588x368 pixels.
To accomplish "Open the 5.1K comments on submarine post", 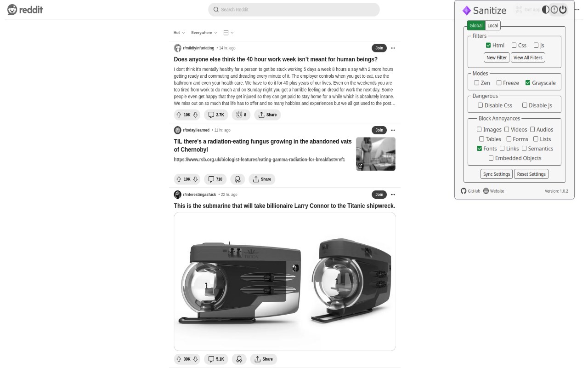I will (216, 359).
